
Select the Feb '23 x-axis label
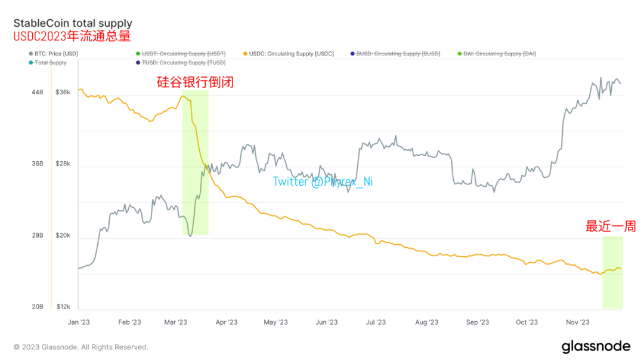[129, 322]
